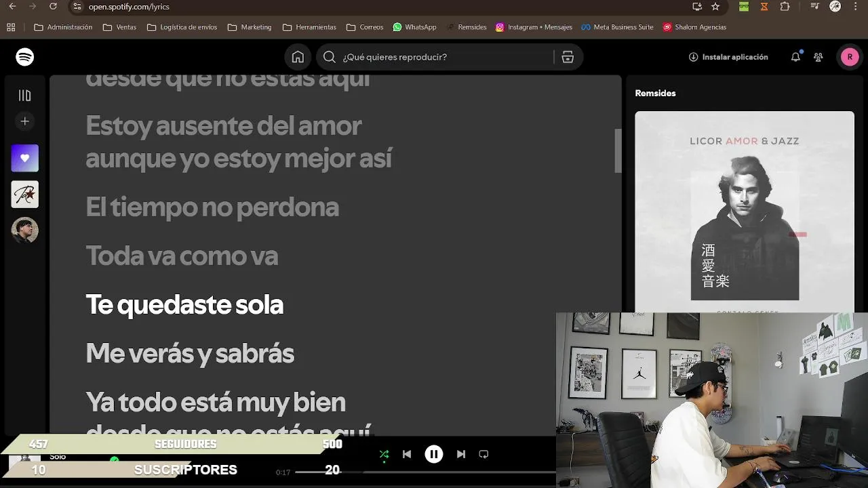Toggle repeat mode
This screenshot has width=868, height=488.
[x=484, y=454]
